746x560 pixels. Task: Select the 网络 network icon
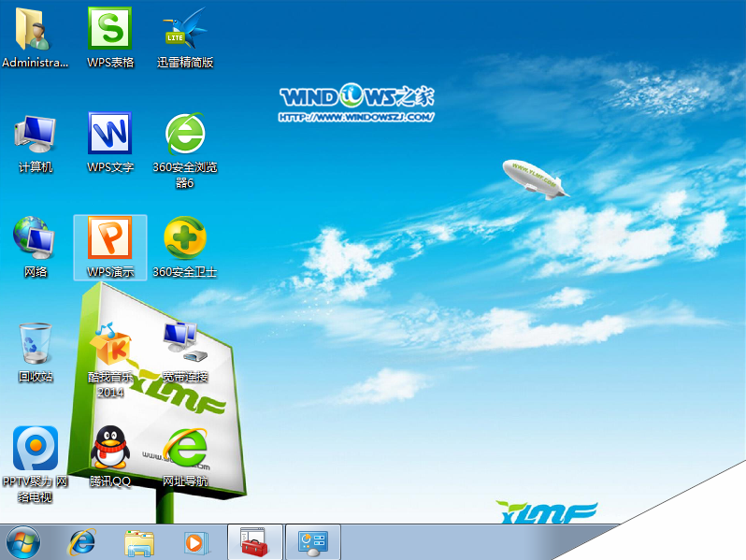point(36,239)
